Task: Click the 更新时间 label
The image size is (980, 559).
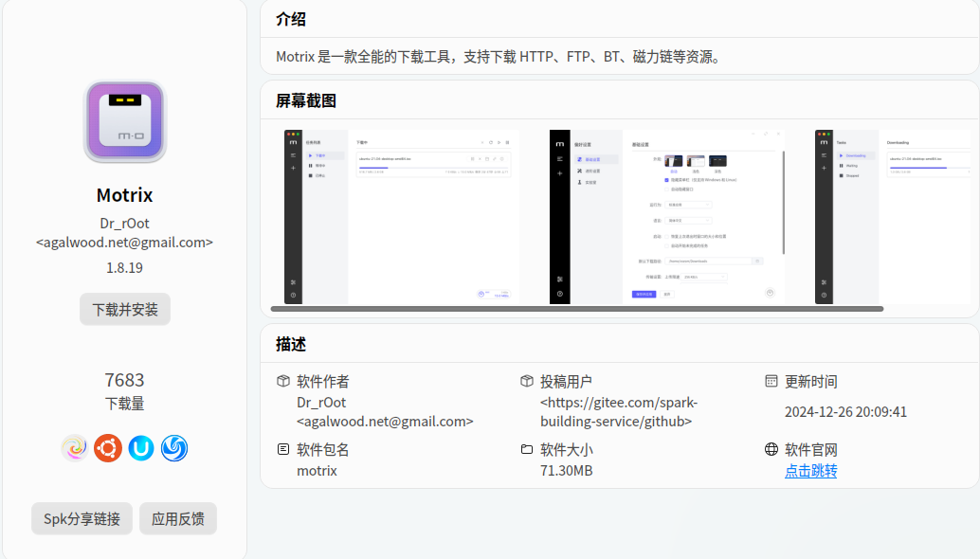Action: 811,382
